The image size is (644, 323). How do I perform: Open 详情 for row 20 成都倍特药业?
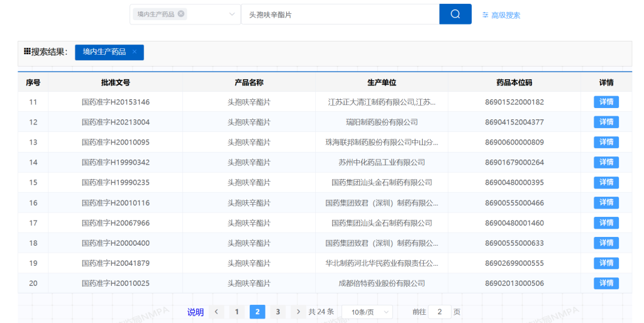[x=606, y=283]
